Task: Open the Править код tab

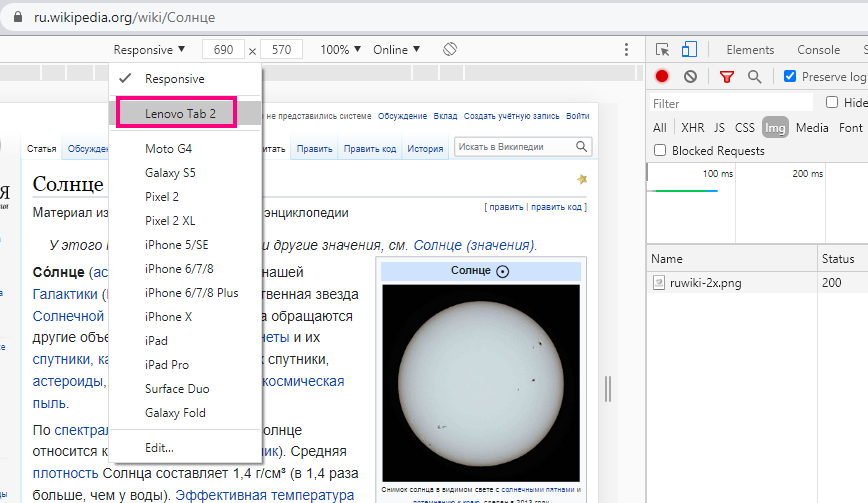Action: tap(370, 149)
